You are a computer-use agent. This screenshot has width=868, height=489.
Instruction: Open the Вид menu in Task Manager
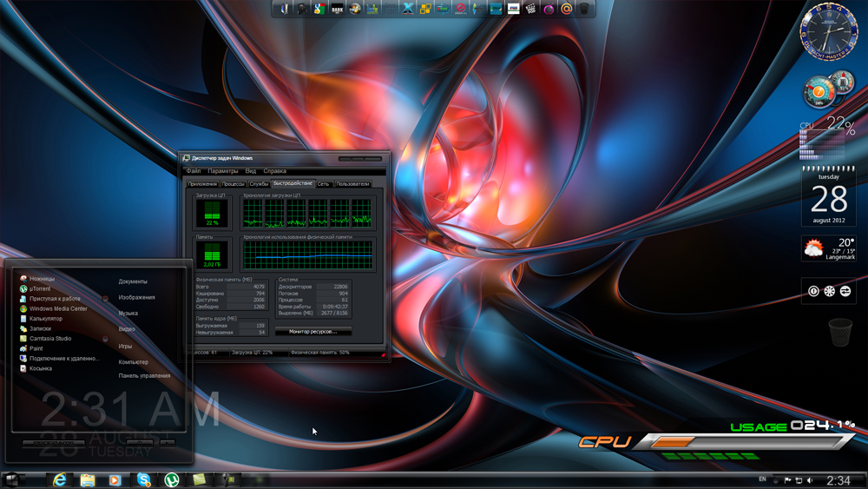pyautogui.click(x=251, y=171)
